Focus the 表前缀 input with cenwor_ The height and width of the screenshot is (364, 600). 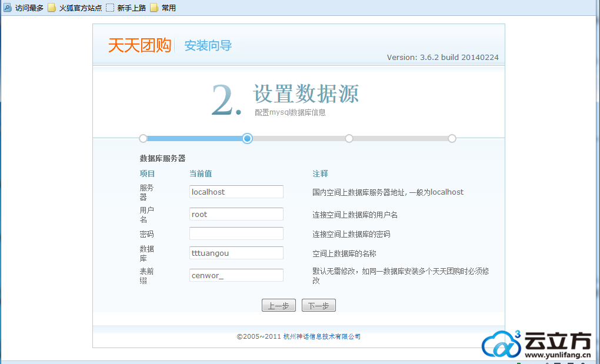(236, 275)
